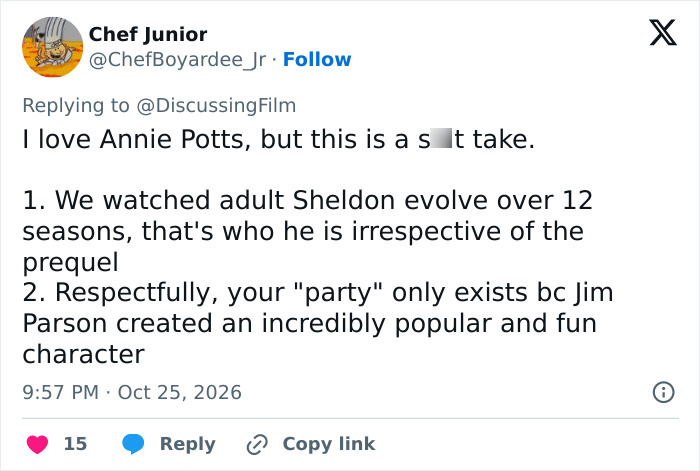Click the chain link icon beside Copy link
The image size is (700, 471).
pyautogui.click(x=257, y=444)
